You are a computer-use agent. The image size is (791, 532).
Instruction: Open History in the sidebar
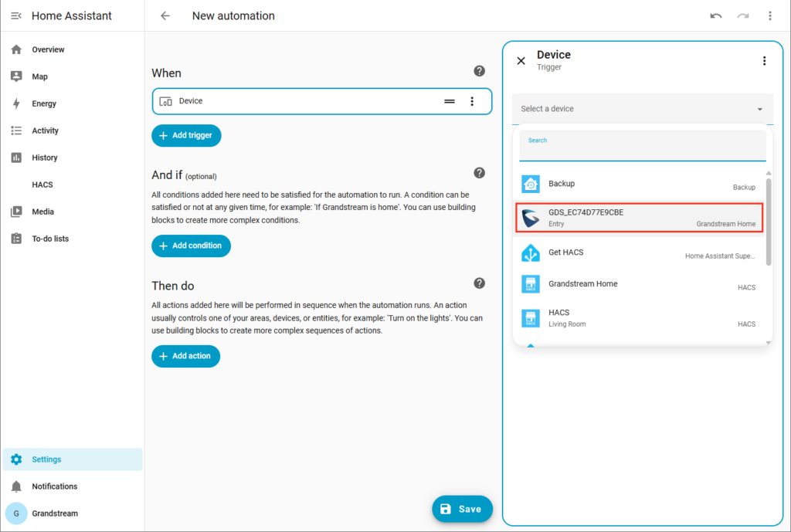click(73, 158)
